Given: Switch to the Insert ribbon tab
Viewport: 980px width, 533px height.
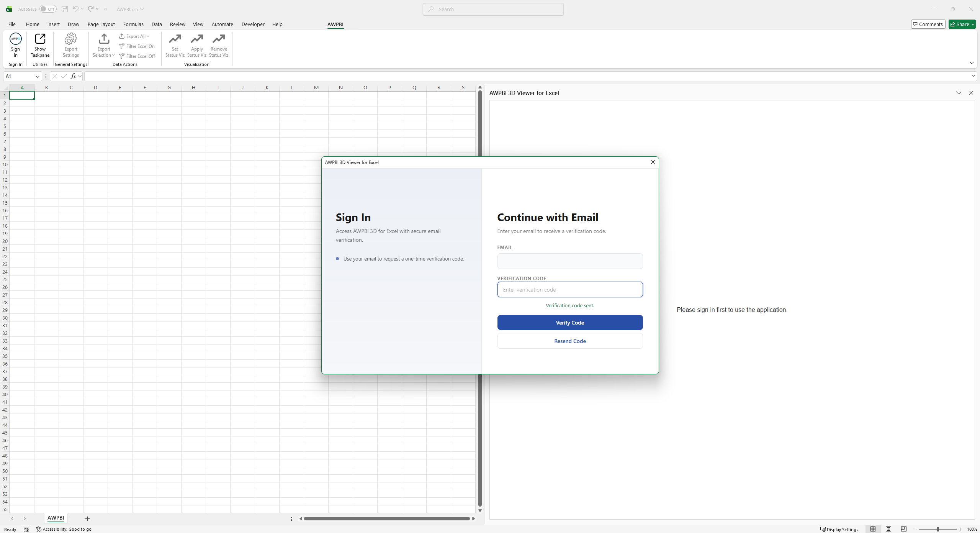Looking at the screenshot, I should click(x=53, y=24).
